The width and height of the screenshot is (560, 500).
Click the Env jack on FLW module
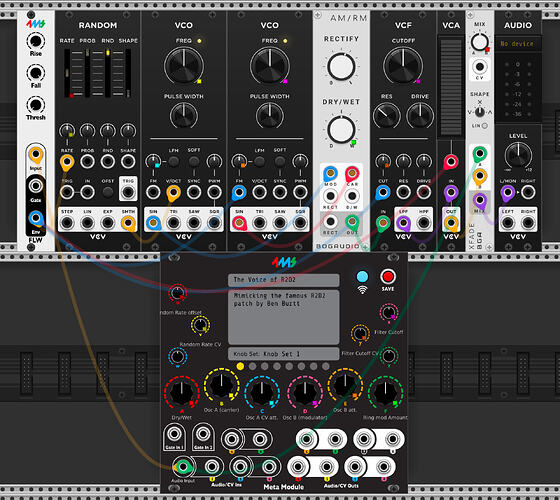[35, 218]
